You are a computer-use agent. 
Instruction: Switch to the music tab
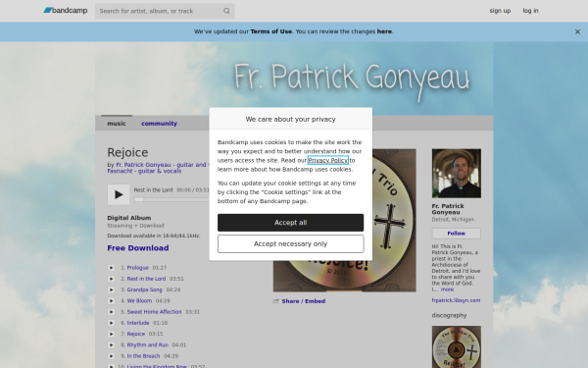tap(117, 124)
